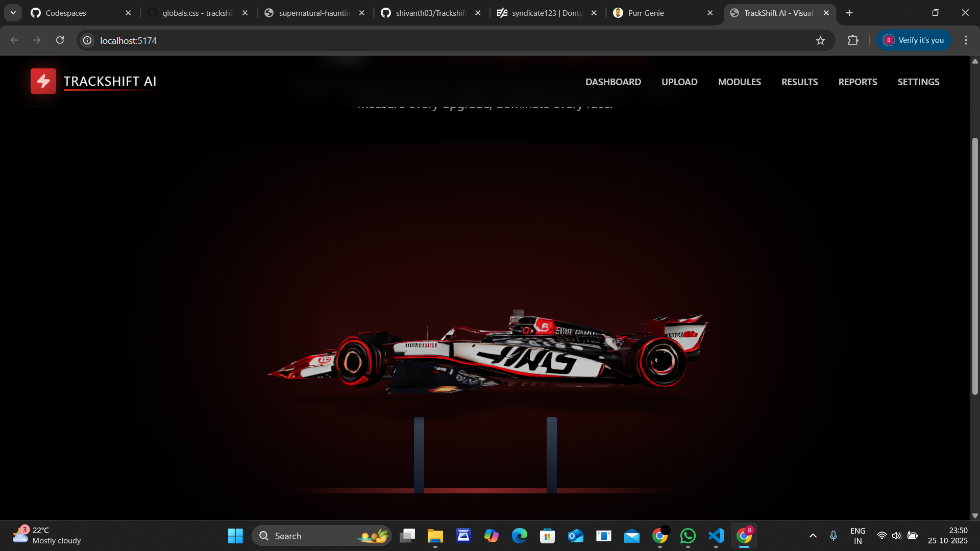Open WhatsApp from the taskbar

coord(688,536)
